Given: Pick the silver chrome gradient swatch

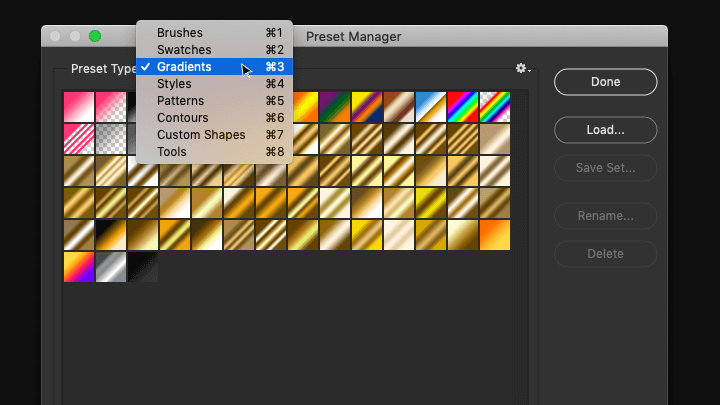Looking at the screenshot, I should coord(111,267).
